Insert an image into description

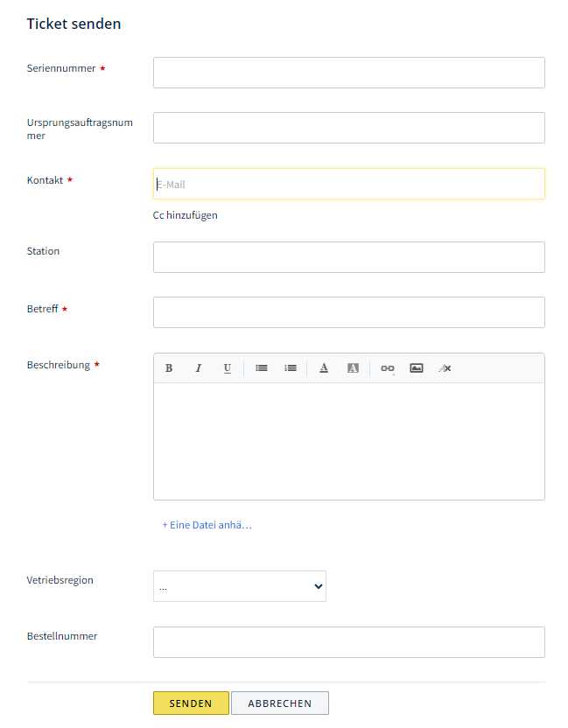417,368
